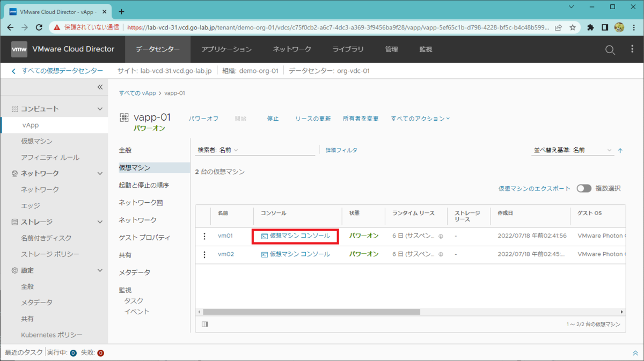Open browser extensions puzzle icon
This screenshot has height=361, width=644.
(591, 27)
